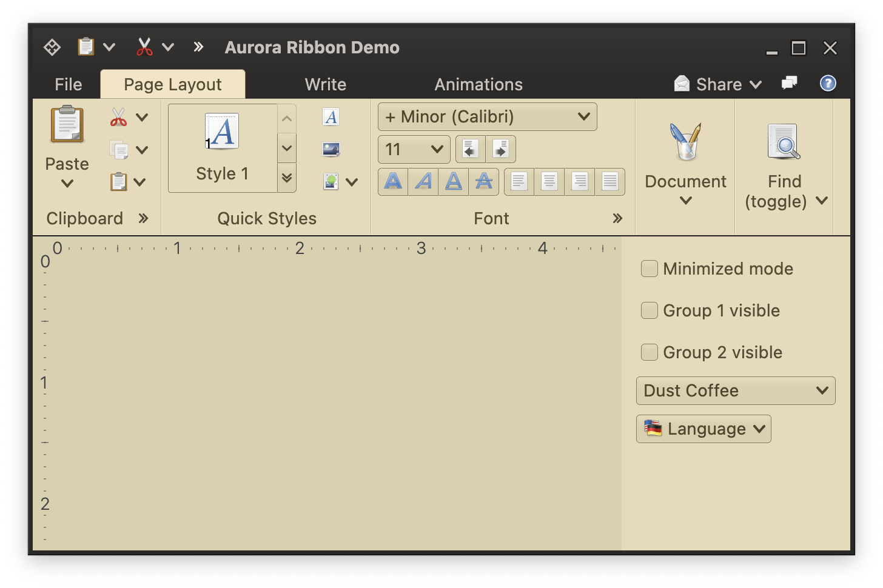Click the application menu diamond icon

pos(52,47)
